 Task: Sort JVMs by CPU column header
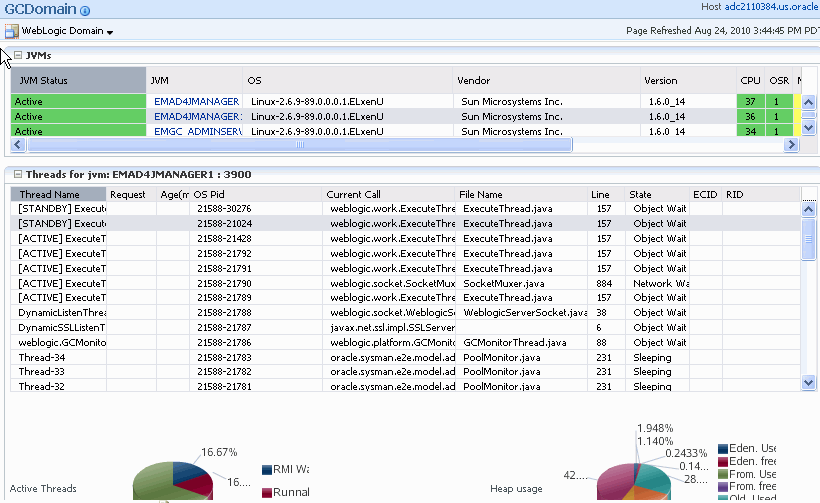tap(750, 81)
